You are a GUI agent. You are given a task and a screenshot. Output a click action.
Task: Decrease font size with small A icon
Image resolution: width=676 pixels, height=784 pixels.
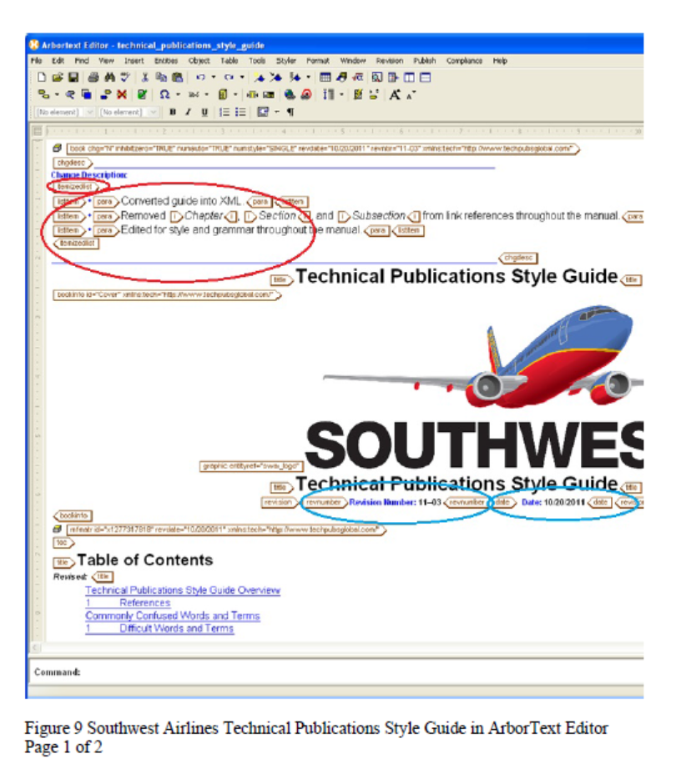point(411,95)
